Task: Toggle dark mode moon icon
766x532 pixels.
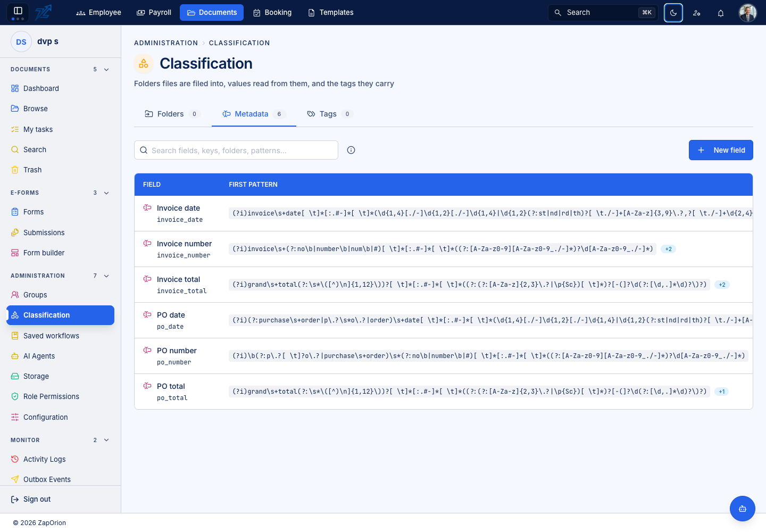Action: pyautogui.click(x=673, y=13)
